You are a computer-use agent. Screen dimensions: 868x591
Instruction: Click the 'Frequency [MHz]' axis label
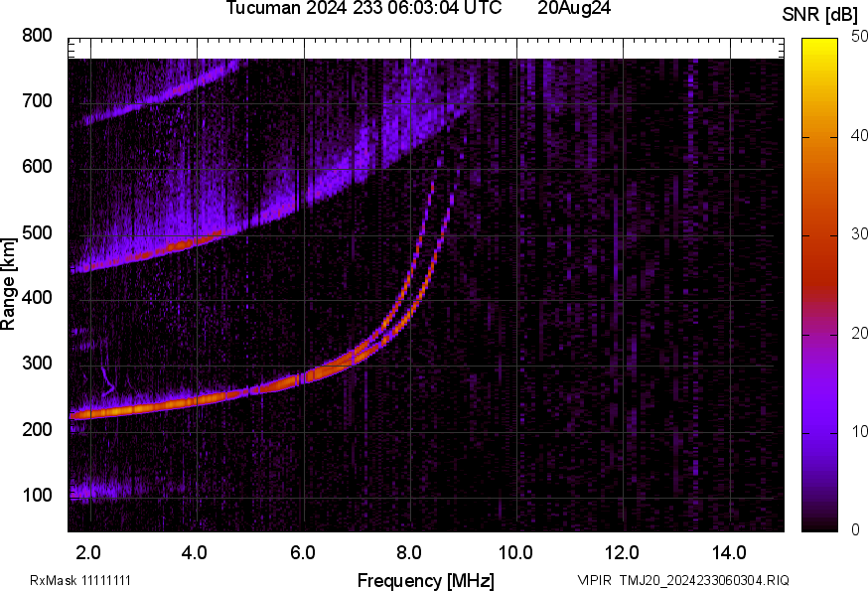coord(426,580)
